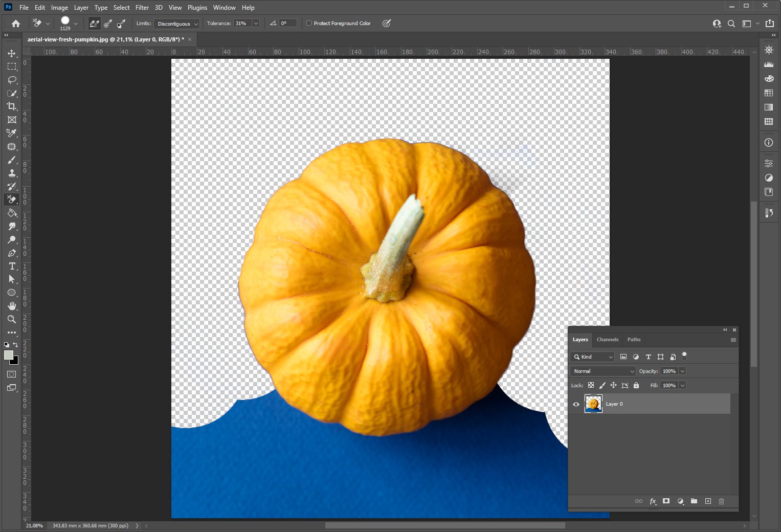This screenshot has width=781, height=532.
Task: Select the Zoom tool
Action: 12,319
